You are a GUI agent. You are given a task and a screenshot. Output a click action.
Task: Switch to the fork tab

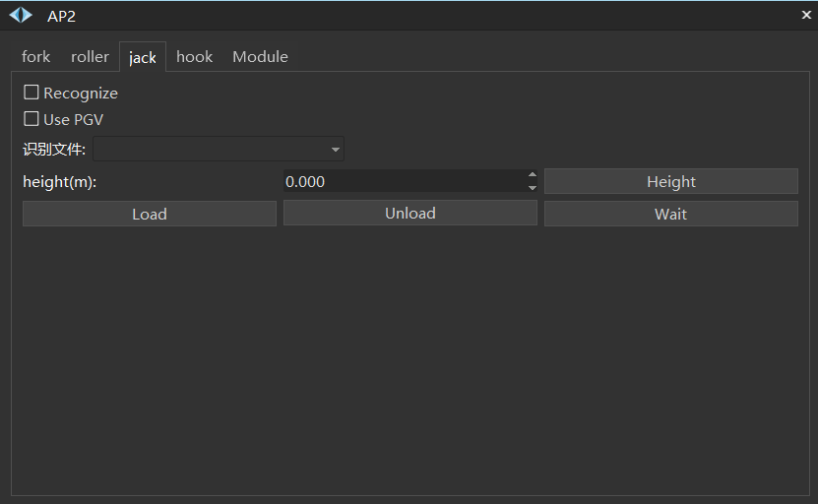(x=36, y=57)
